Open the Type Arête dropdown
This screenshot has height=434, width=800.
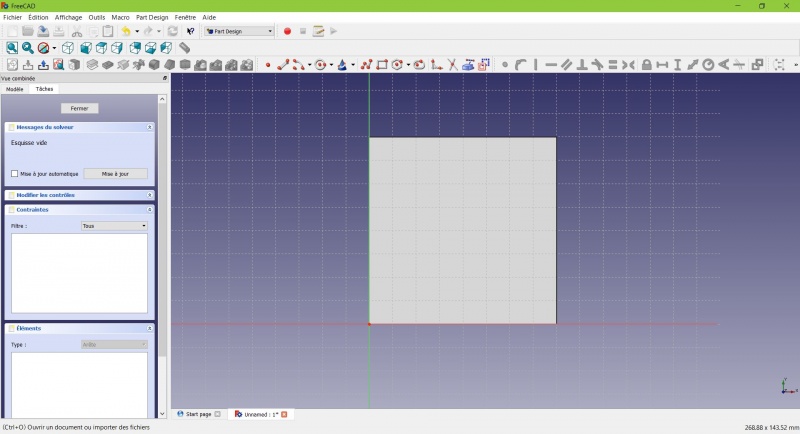click(114, 344)
